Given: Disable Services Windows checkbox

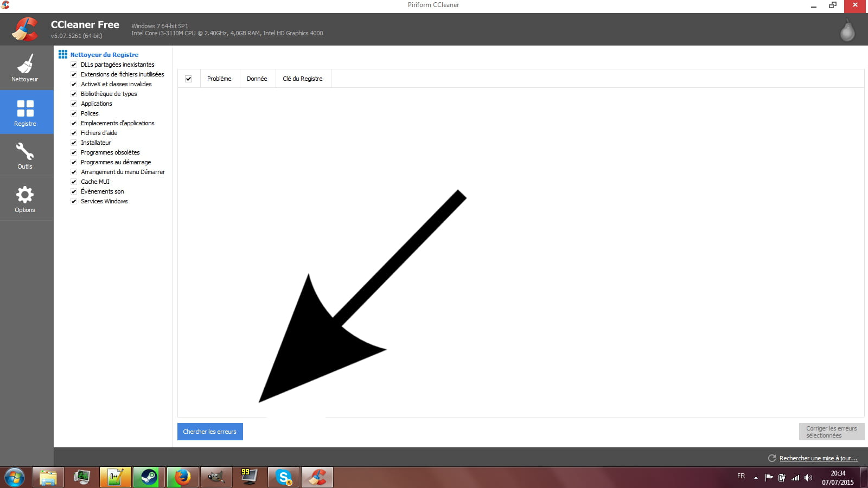Looking at the screenshot, I should click(x=74, y=202).
